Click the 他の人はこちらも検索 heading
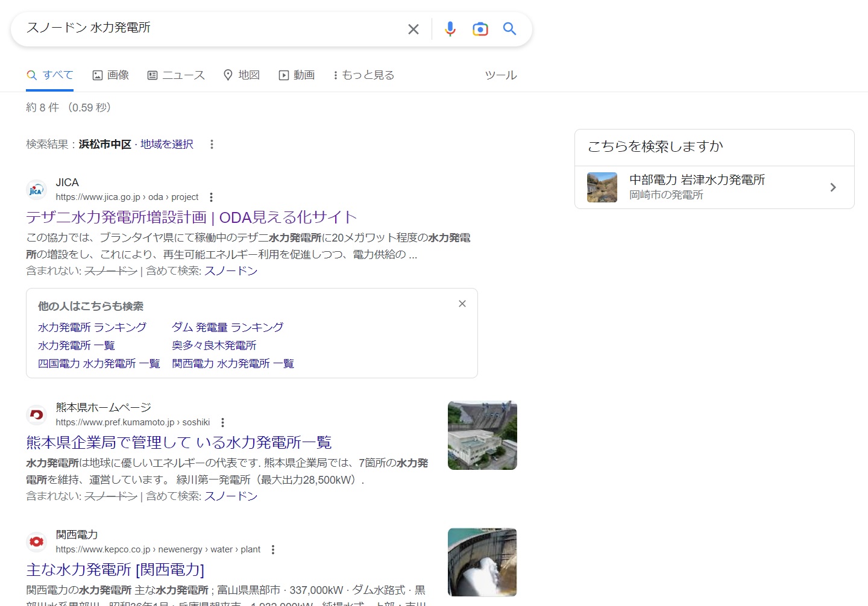This screenshot has height=606, width=868. click(x=91, y=307)
